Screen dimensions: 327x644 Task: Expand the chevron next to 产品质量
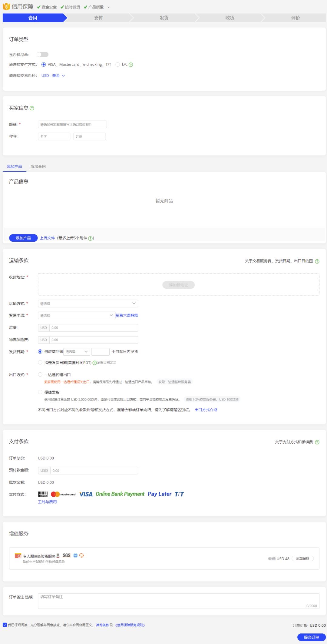(109, 7)
